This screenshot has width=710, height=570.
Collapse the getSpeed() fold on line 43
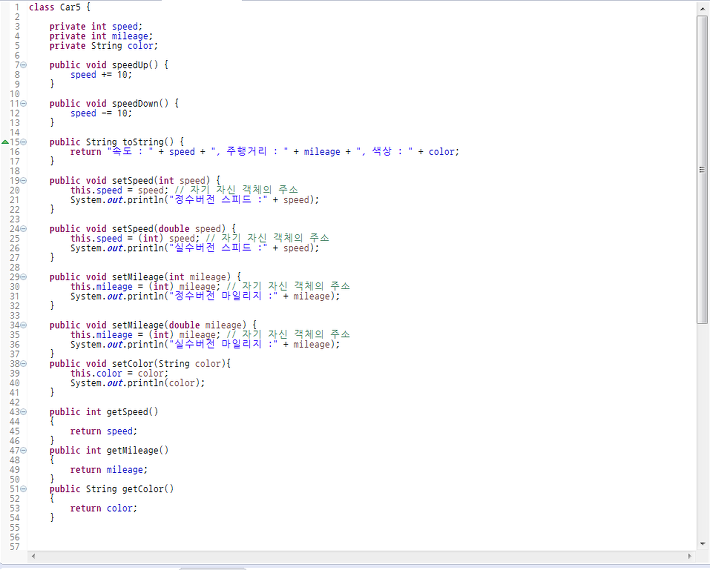(24, 412)
